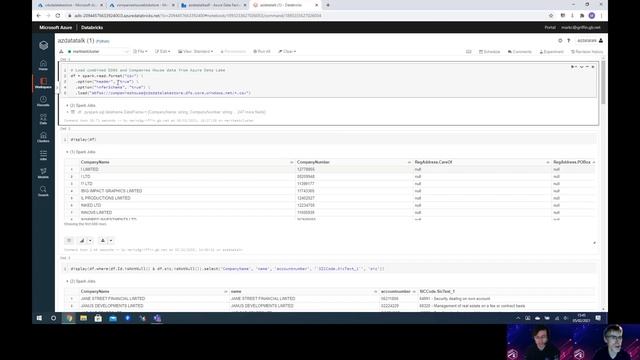640x360 pixels.
Task: Sort by RegAddress.CareOf column header
Action: [433, 162]
